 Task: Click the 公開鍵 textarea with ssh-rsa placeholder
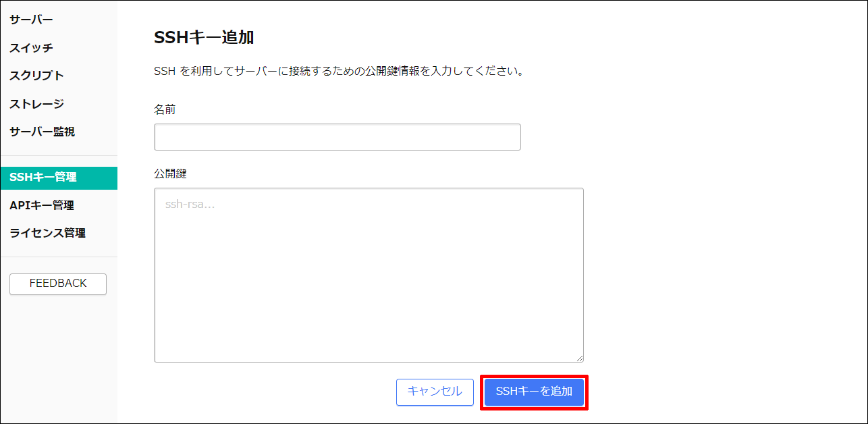[x=368, y=270]
